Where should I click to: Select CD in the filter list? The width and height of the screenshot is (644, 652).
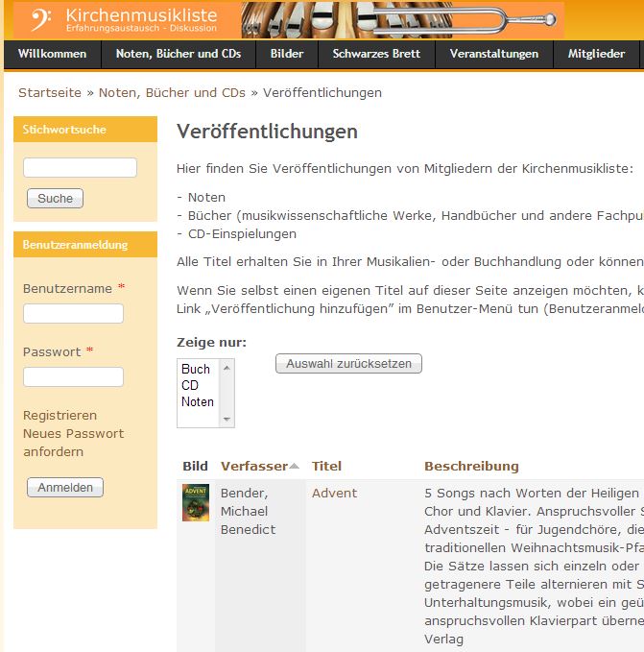pyautogui.click(x=190, y=386)
